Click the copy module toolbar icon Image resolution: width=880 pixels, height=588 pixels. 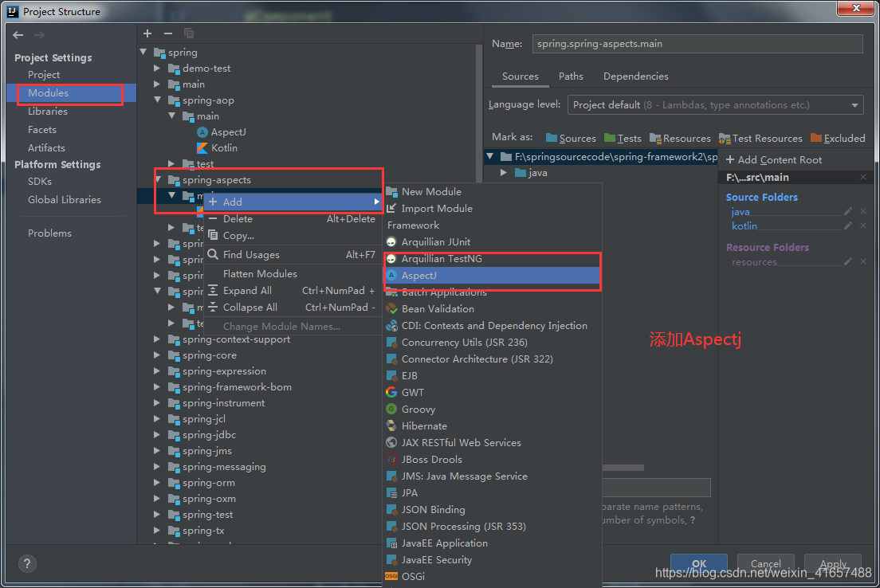click(189, 33)
